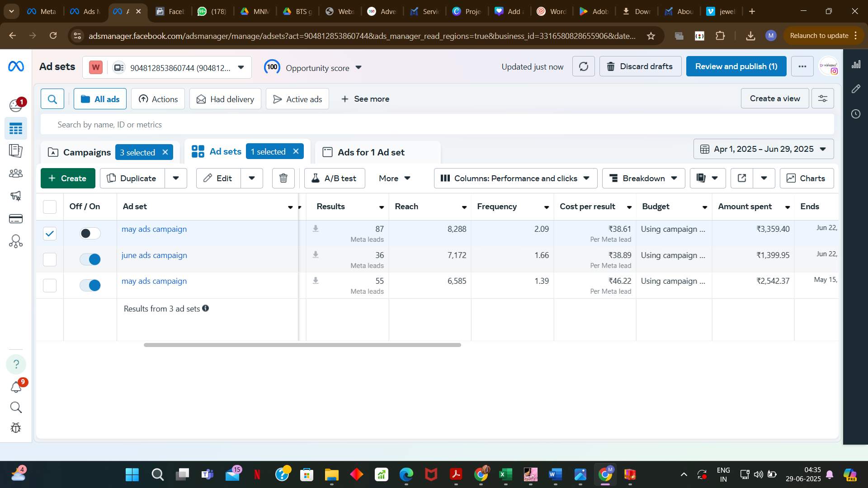Open Word from the taskbar
This screenshot has width=868, height=488.
555,474
